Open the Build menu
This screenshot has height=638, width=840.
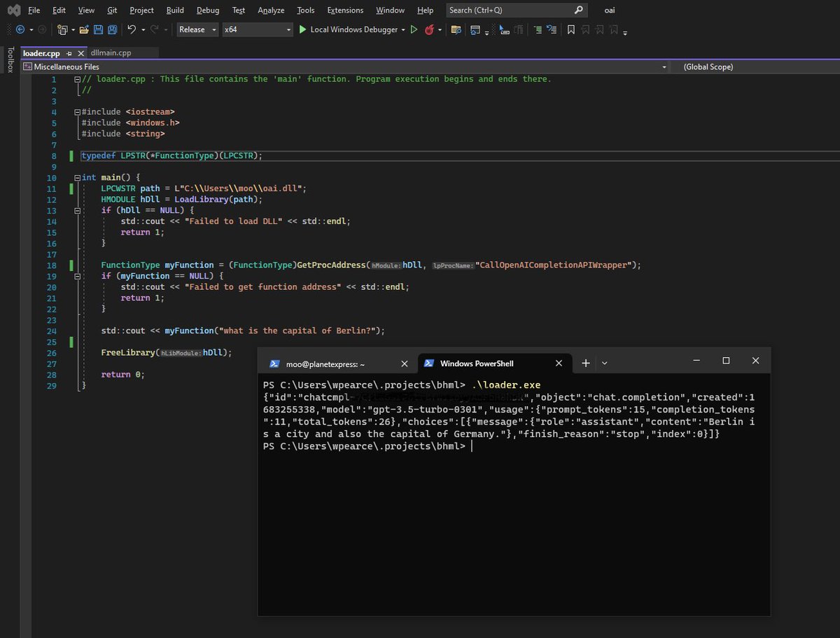coord(175,10)
